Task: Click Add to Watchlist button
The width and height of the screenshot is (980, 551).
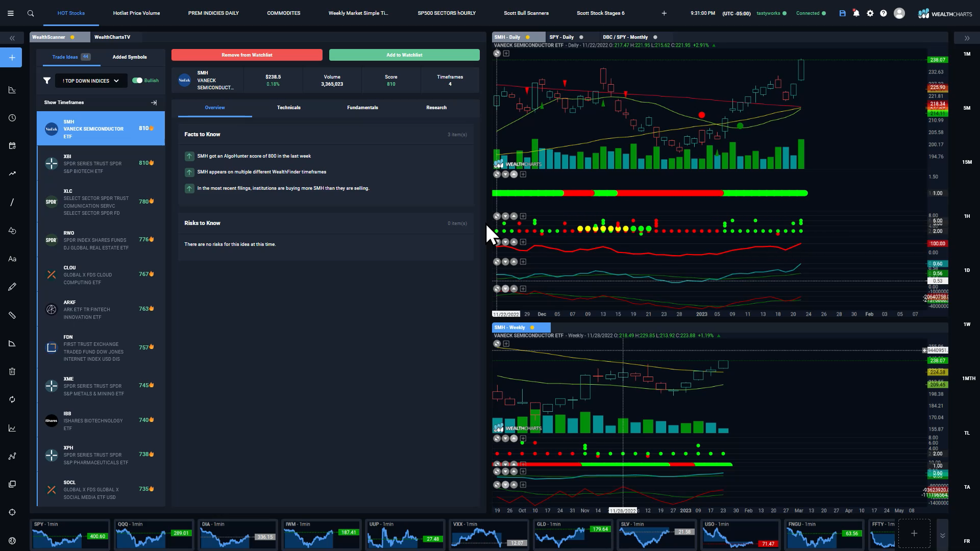Action: 404,55
